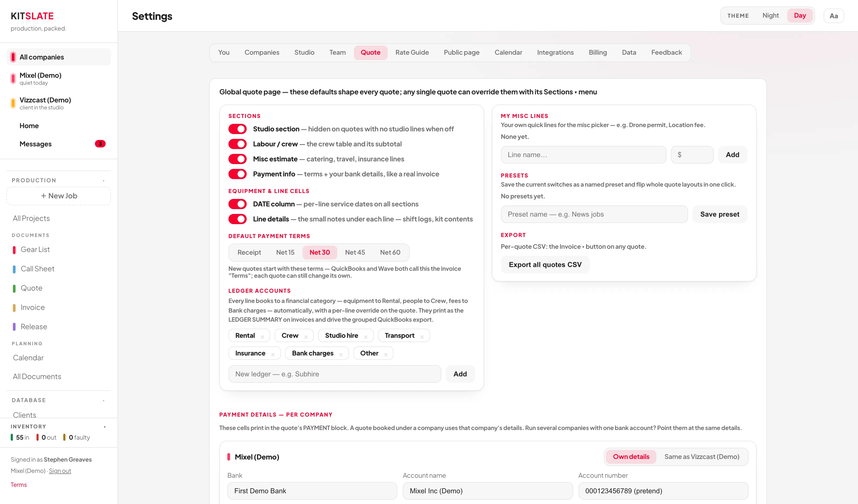Open the Quote settings tab

[x=371, y=53]
